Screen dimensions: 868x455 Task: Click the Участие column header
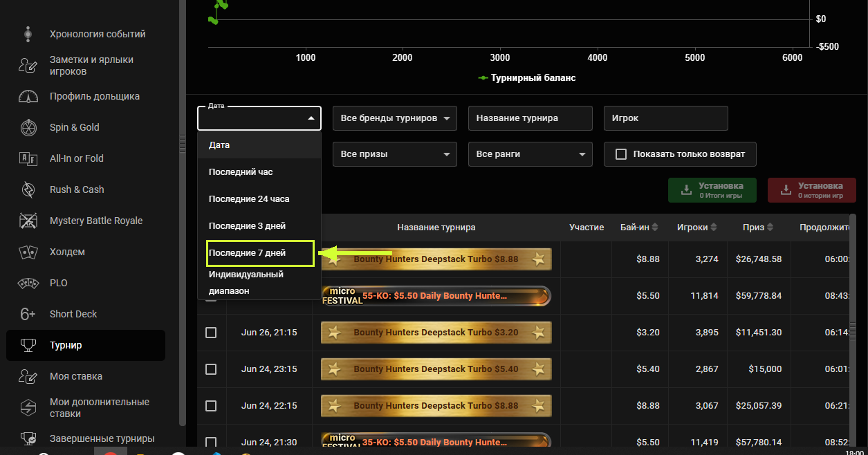point(587,227)
